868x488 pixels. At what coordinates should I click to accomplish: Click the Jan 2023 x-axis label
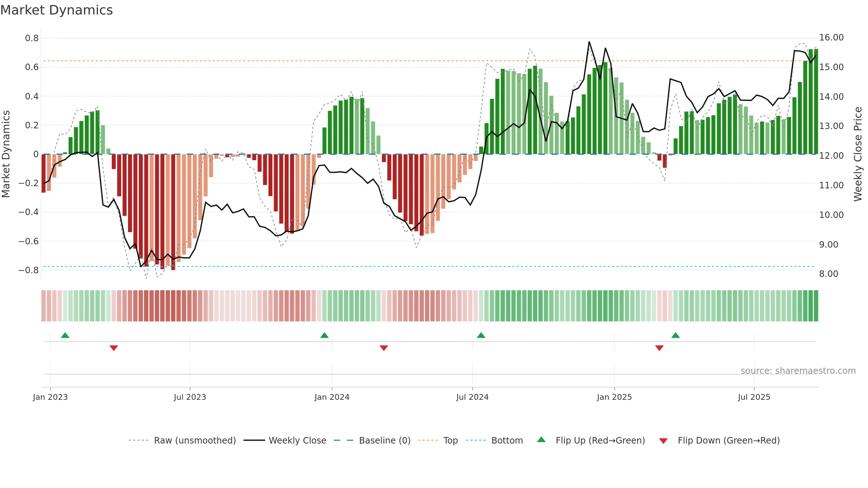50,397
